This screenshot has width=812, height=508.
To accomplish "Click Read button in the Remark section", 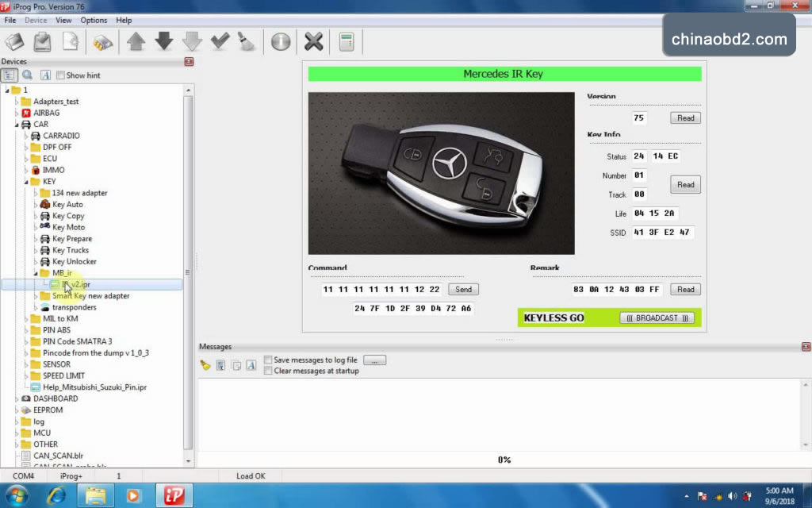I will pos(685,289).
